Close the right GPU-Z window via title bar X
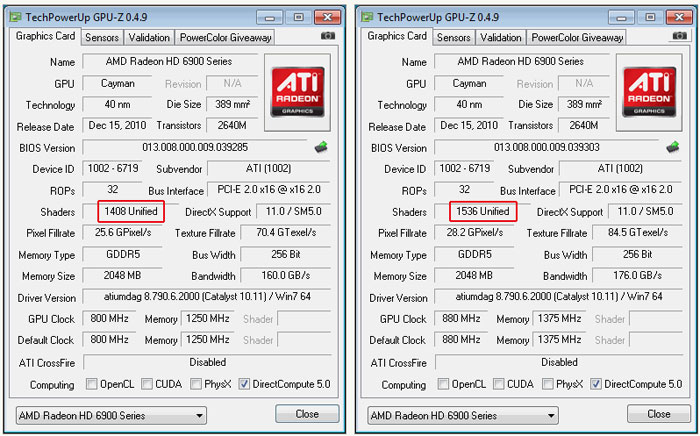The width and height of the screenshot is (700, 436). coord(679,17)
